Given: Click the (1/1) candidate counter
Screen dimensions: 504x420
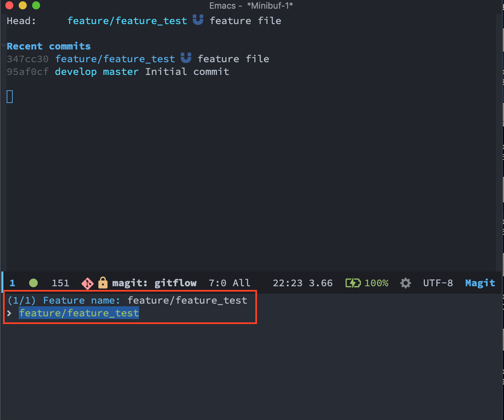Looking at the screenshot, I should coord(22,300).
